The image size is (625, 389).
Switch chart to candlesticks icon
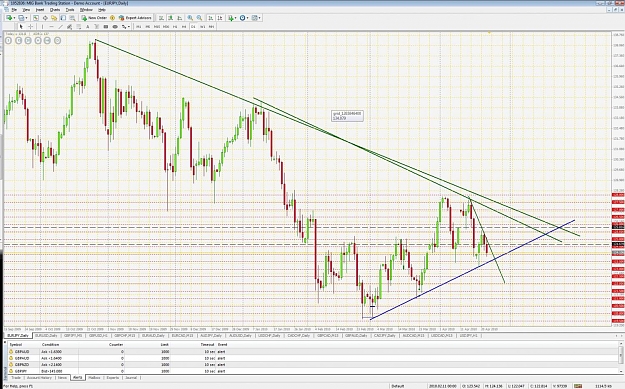pos(171,18)
